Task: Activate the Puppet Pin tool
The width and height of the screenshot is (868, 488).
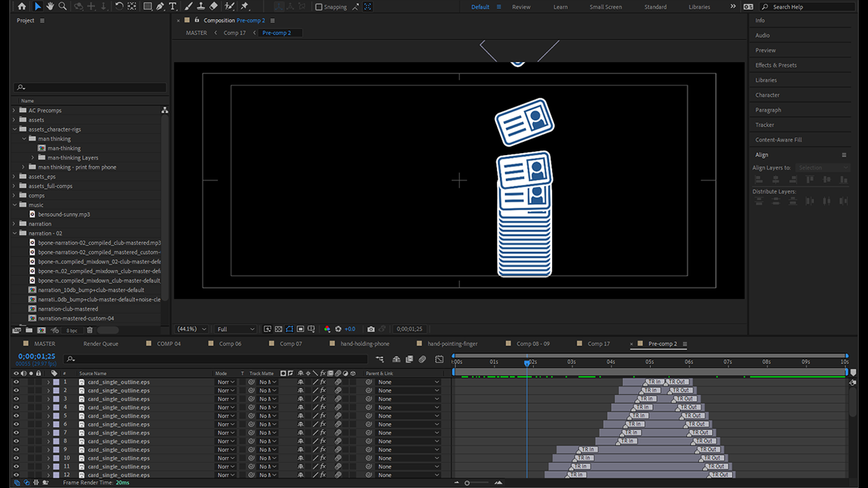Action: [245, 7]
